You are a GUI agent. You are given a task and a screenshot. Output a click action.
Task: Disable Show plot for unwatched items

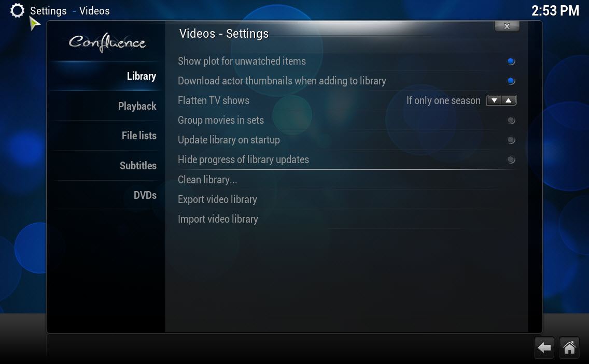(x=511, y=61)
